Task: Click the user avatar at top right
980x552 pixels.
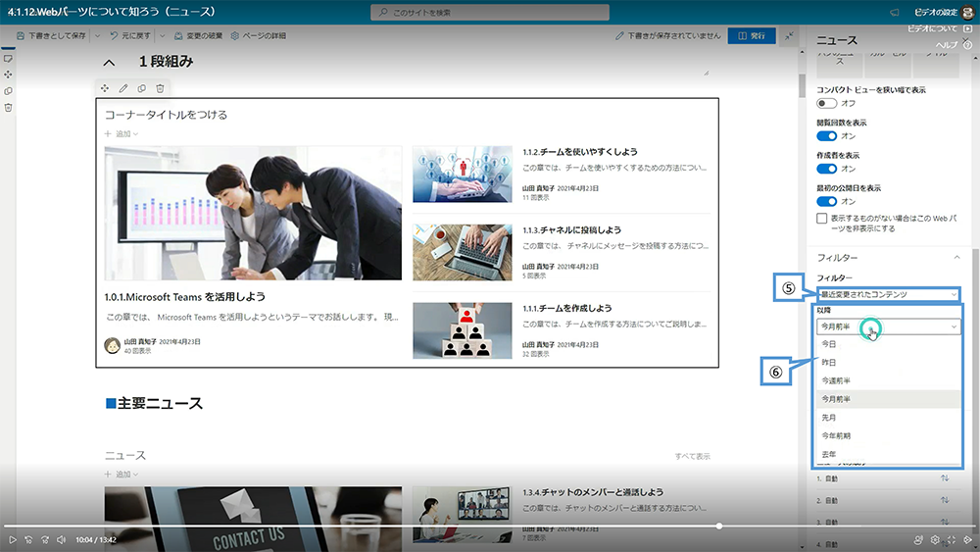Action: point(968,13)
